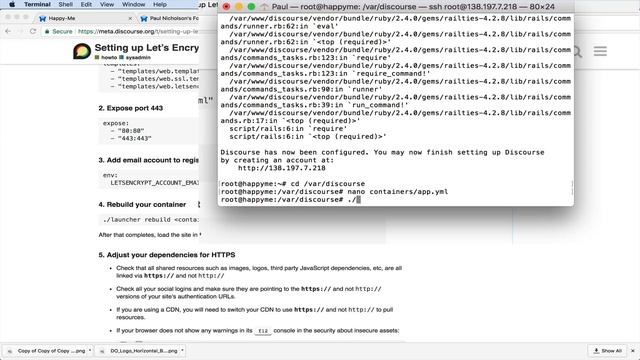640x360 pixels.
Task: Reload the browser page
Action: (33, 31)
